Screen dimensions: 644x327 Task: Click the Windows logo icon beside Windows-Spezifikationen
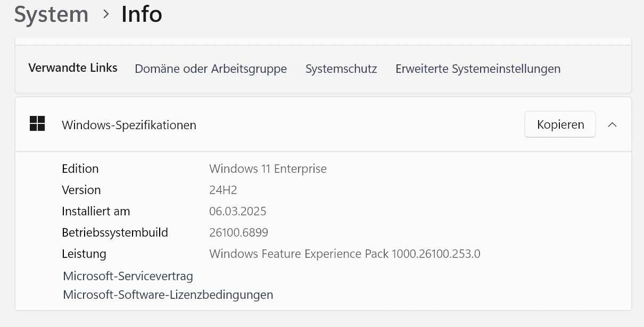(x=37, y=124)
